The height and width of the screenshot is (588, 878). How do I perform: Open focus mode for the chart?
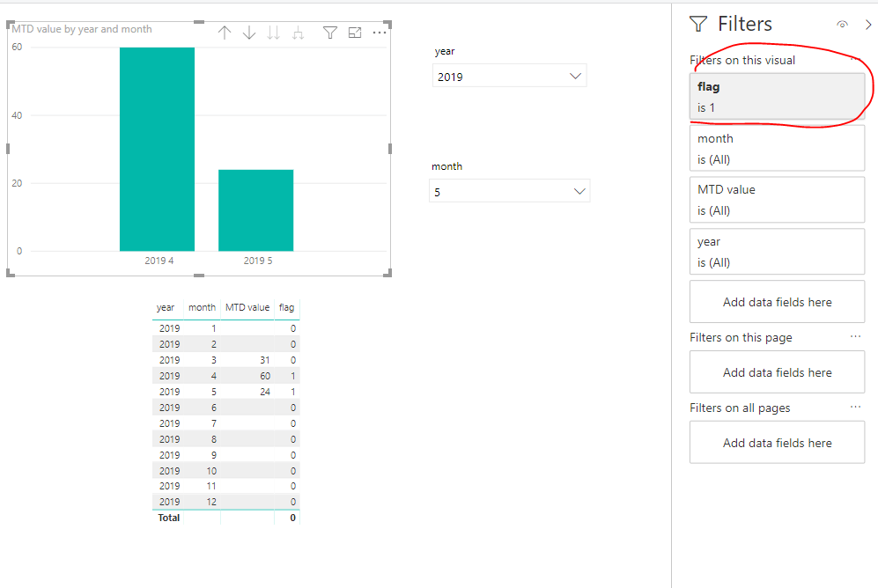[x=355, y=33]
